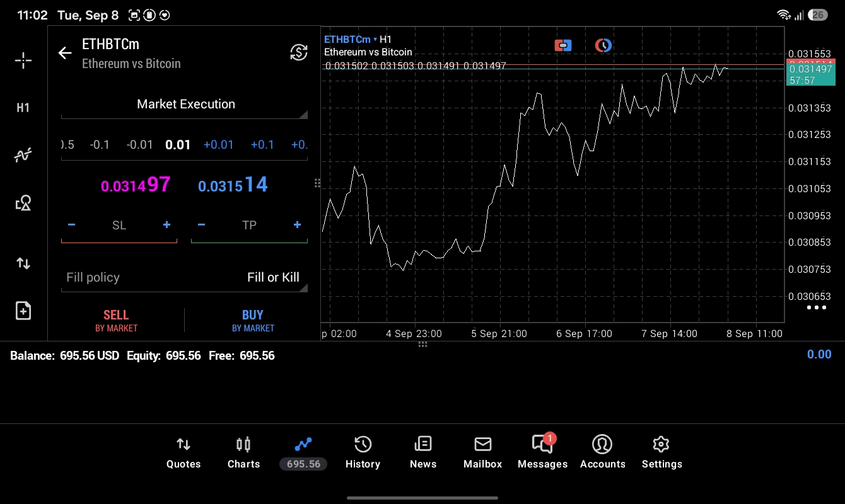This screenshot has width=845, height=504.
Task: Tap the 0.030653 price axis label
Action: point(810,296)
